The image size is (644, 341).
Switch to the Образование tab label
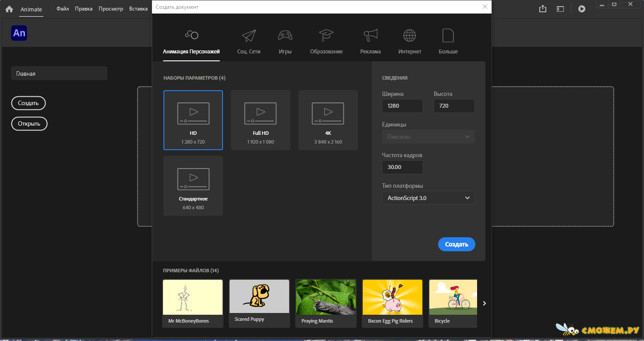pyautogui.click(x=326, y=52)
